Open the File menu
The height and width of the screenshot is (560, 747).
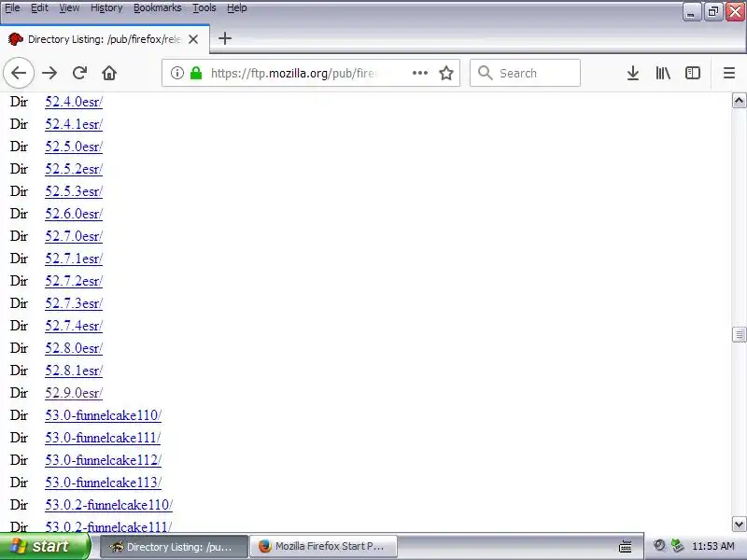tap(12, 7)
